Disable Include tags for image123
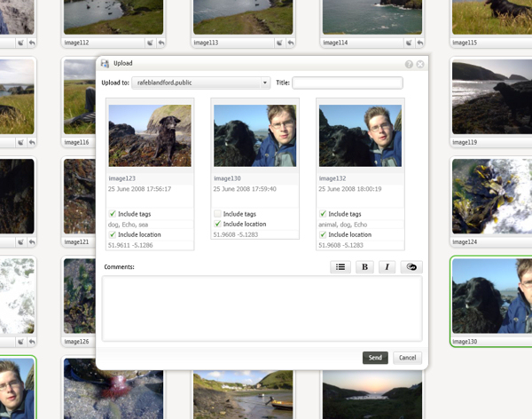 click(113, 214)
